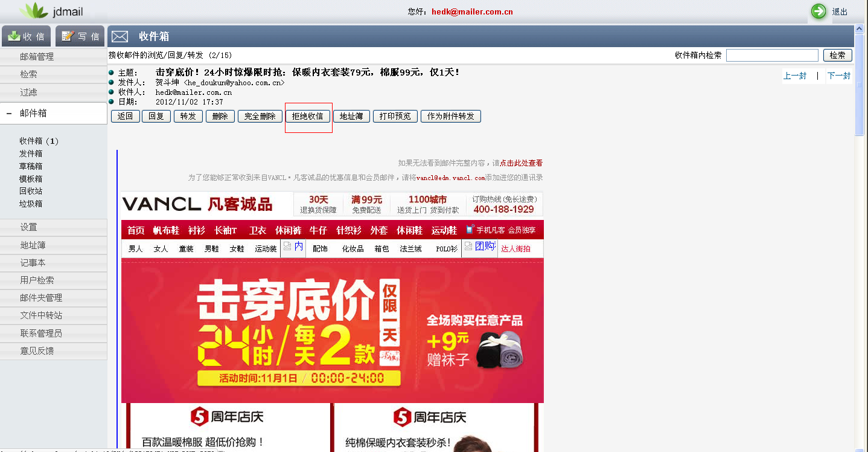
Task: Click the 击穿底价 promotional banner image
Action: [x=333, y=331]
